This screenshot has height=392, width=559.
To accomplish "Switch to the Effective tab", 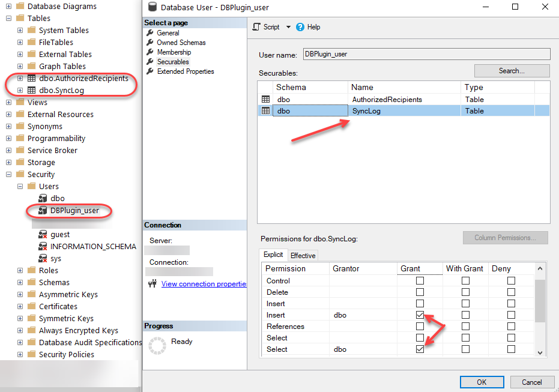I will coord(303,255).
